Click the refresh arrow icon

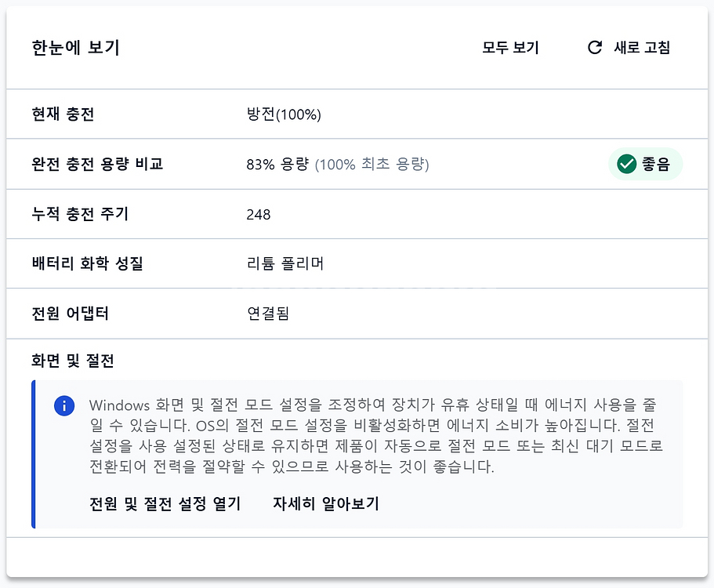[595, 47]
